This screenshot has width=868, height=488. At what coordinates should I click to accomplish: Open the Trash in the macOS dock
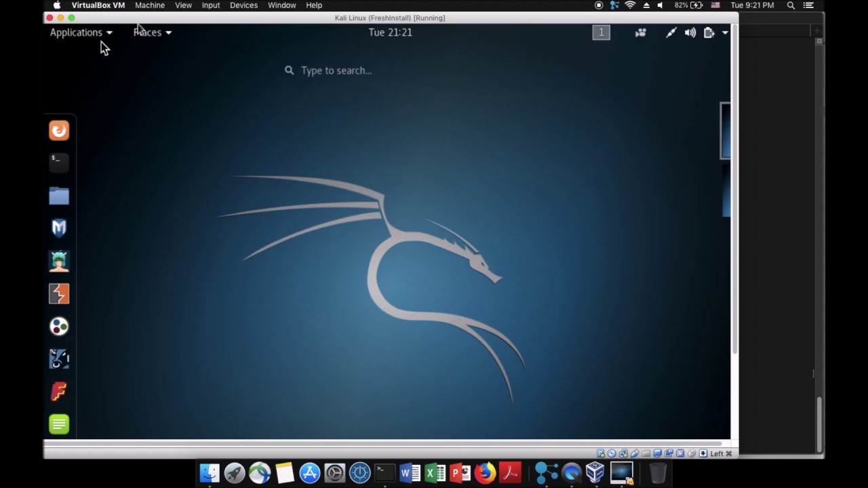pyautogui.click(x=657, y=472)
